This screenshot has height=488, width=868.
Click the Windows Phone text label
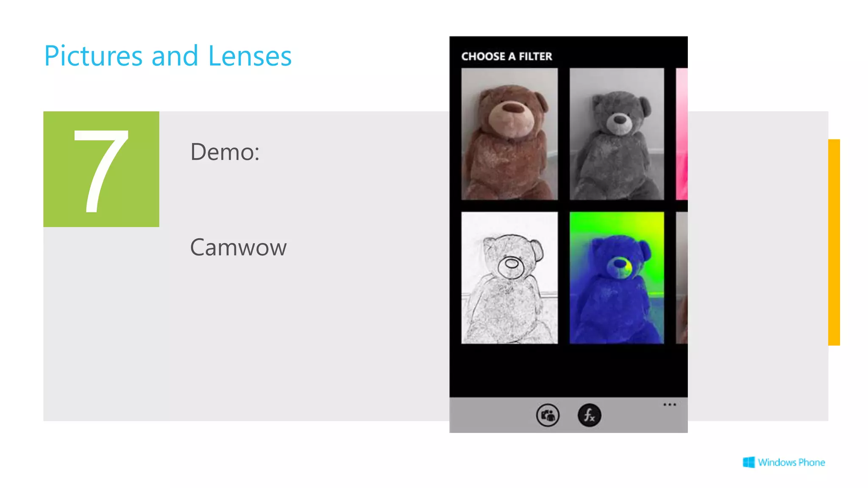[x=792, y=462]
